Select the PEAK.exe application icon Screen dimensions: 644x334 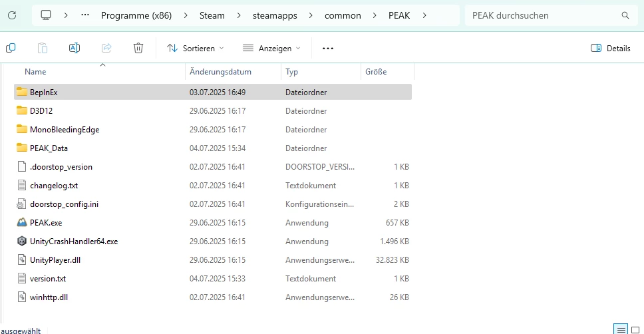coord(22,222)
